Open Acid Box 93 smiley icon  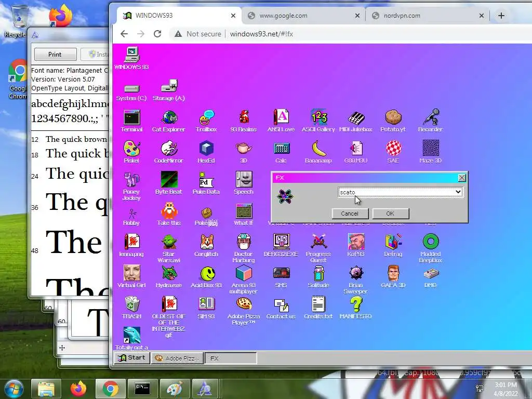(x=206, y=277)
